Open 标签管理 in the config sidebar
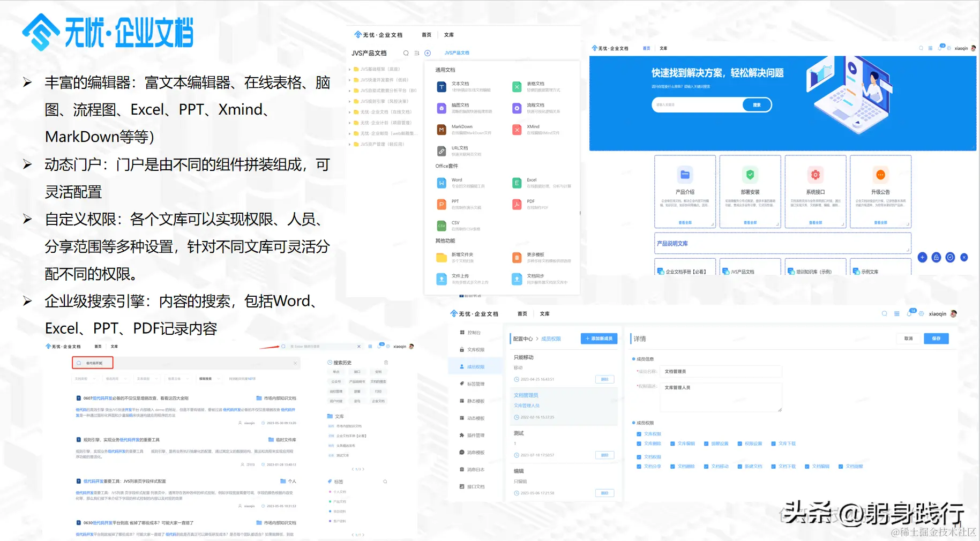Viewport: 980px width, 541px height. (475, 384)
